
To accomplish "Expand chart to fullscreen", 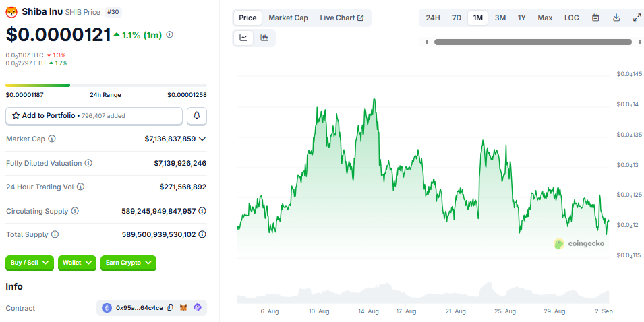I will [x=637, y=18].
